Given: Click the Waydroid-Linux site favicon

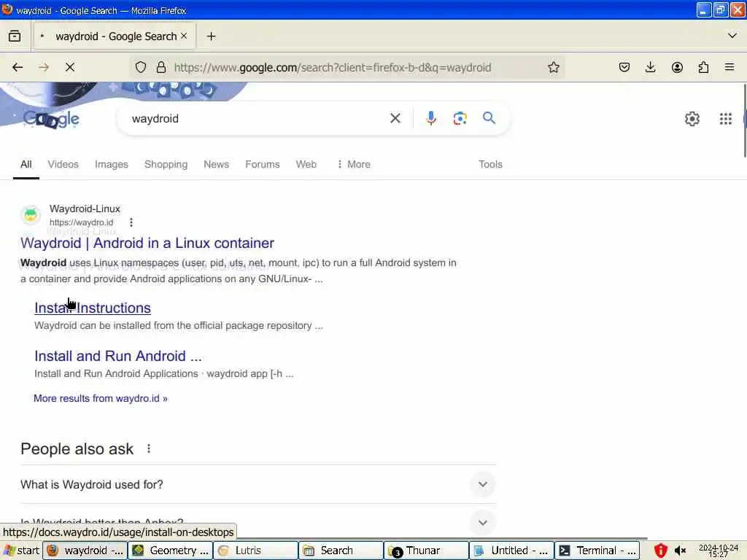Looking at the screenshot, I should 31,215.
